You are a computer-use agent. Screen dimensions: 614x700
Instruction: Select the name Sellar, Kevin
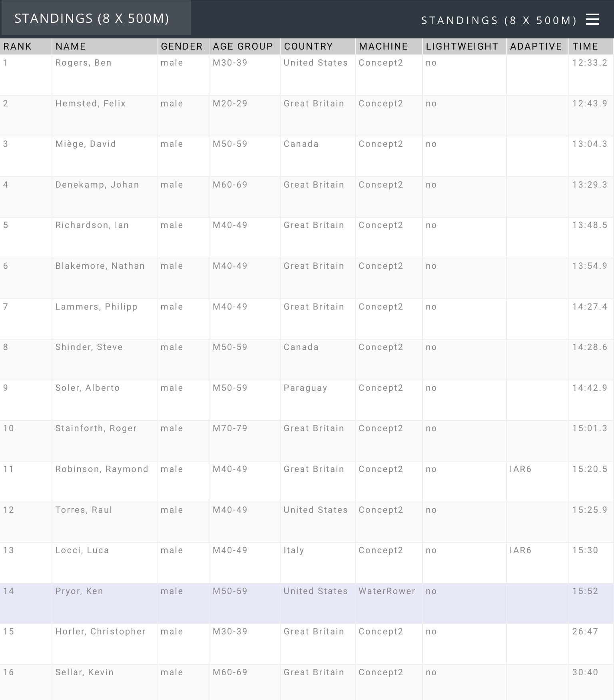click(84, 672)
